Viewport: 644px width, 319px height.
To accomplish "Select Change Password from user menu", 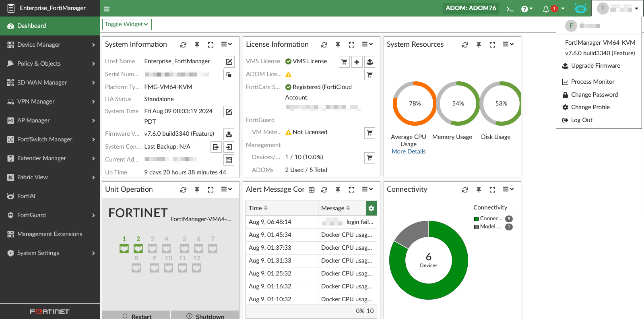I will tap(594, 95).
